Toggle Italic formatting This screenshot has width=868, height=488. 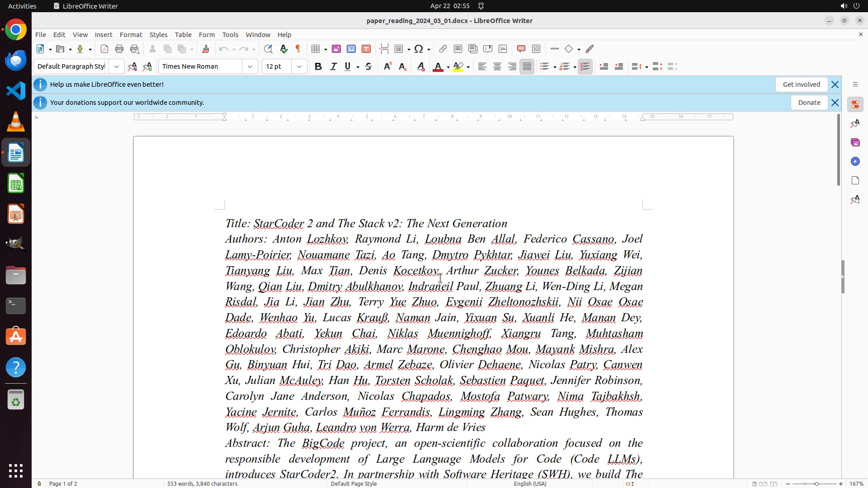(333, 66)
